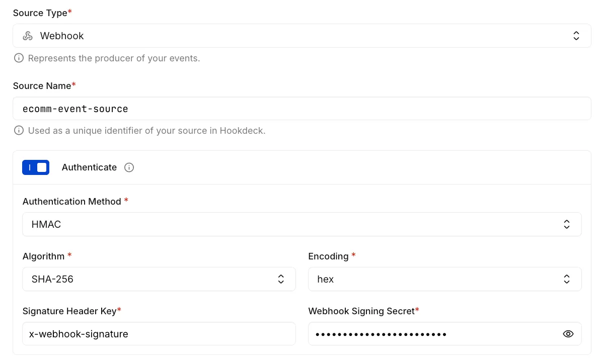Image resolution: width=601 pixels, height=364 pixels.
Task: Click the info icon beside 'Used as a unique identifier'
Action: pos(19,131)
